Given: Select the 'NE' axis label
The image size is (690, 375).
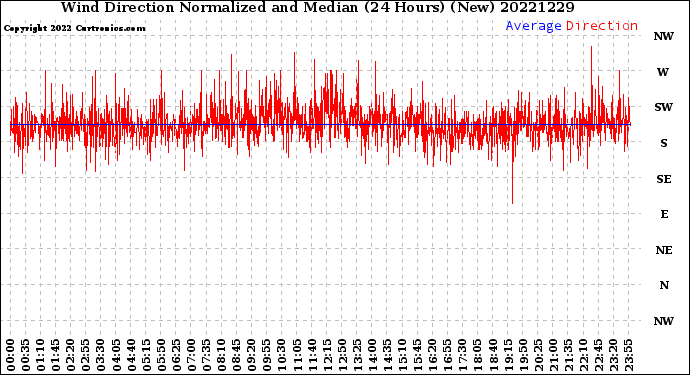Looking at the screenshot, I should [x=664, y=250].
